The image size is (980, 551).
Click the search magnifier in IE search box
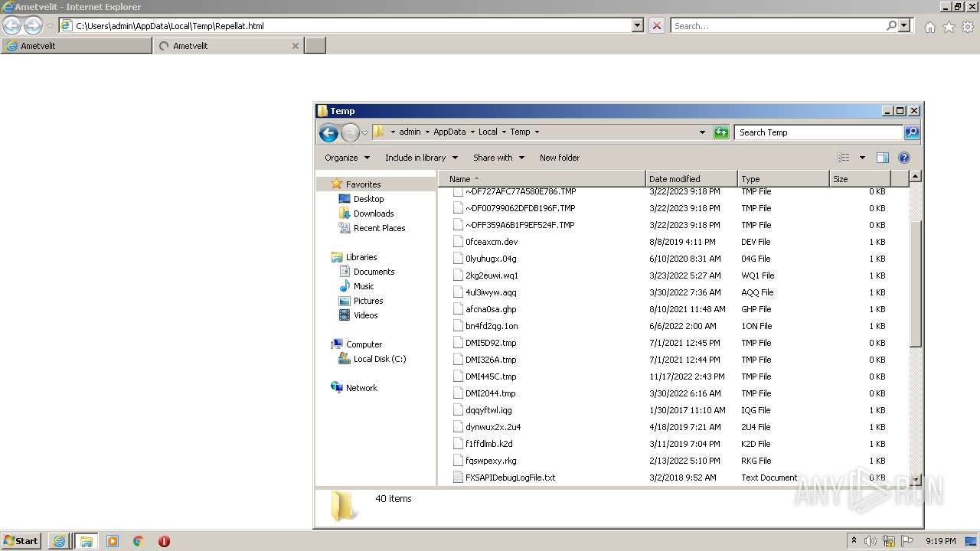[891, 25]
